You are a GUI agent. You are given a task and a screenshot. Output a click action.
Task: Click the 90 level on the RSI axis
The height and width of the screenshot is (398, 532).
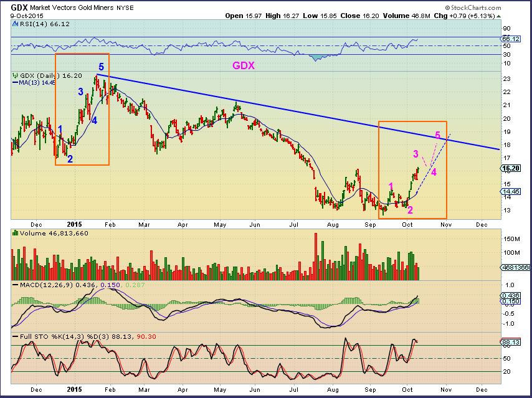pos(507,29)
